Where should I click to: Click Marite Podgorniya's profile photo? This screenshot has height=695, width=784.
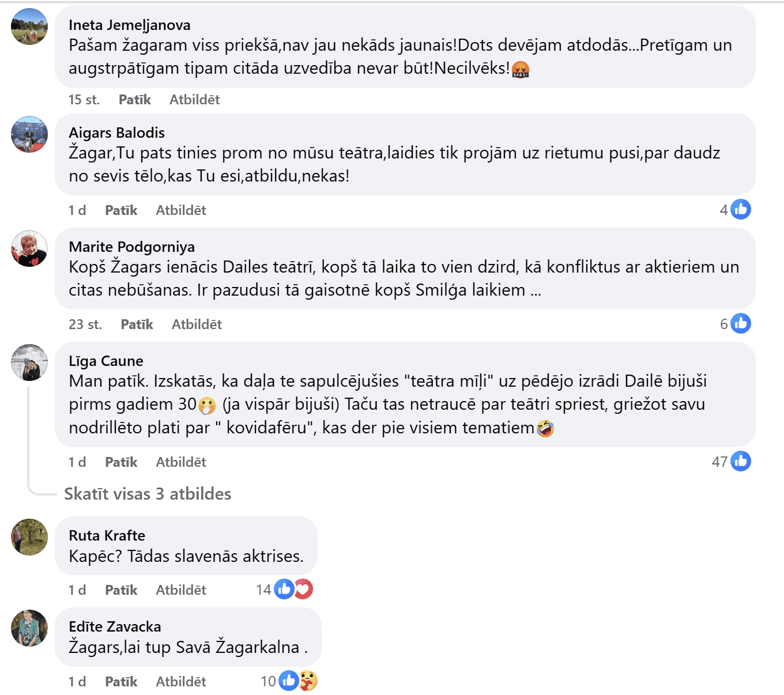(x=29, y=248)
